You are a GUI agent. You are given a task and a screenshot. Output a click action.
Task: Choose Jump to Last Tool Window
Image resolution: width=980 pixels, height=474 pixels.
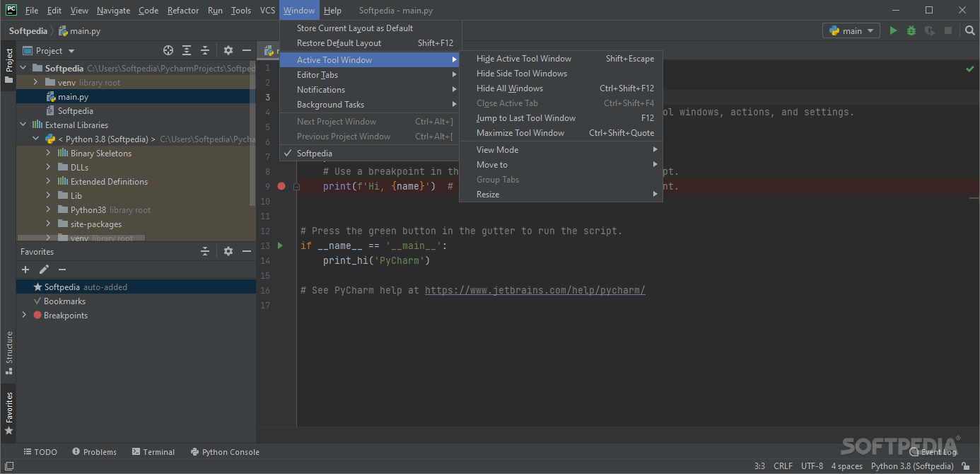coord(561,118)
